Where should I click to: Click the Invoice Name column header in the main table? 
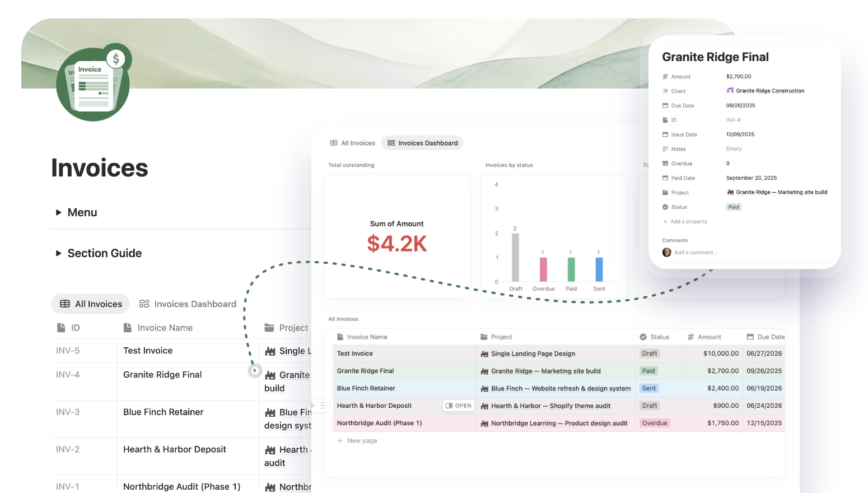coord(158,328)
